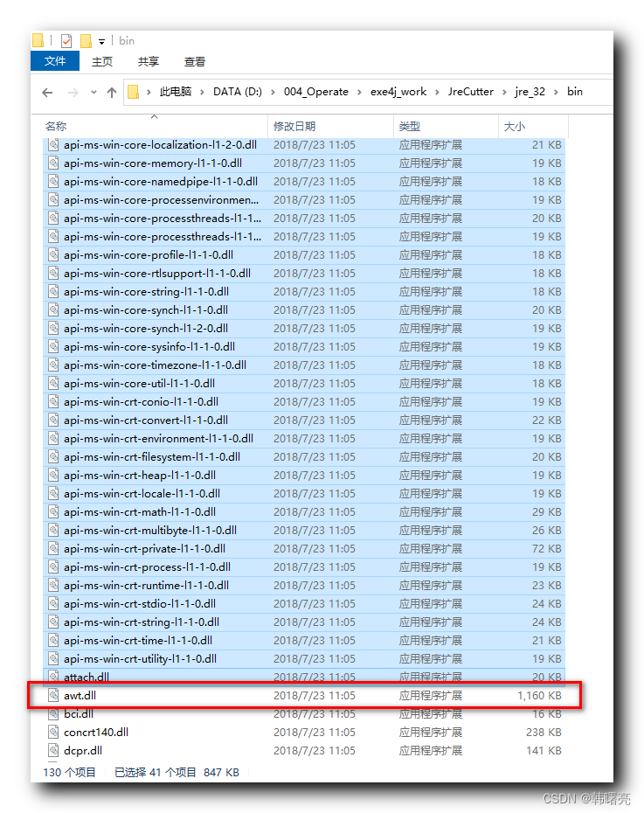Viewport: 644px width, 813px height.
Task: Click icon of api-ms-win-core-localization-l1-2-0.dll
Action: pyautogui.click(x=53, y=144)
